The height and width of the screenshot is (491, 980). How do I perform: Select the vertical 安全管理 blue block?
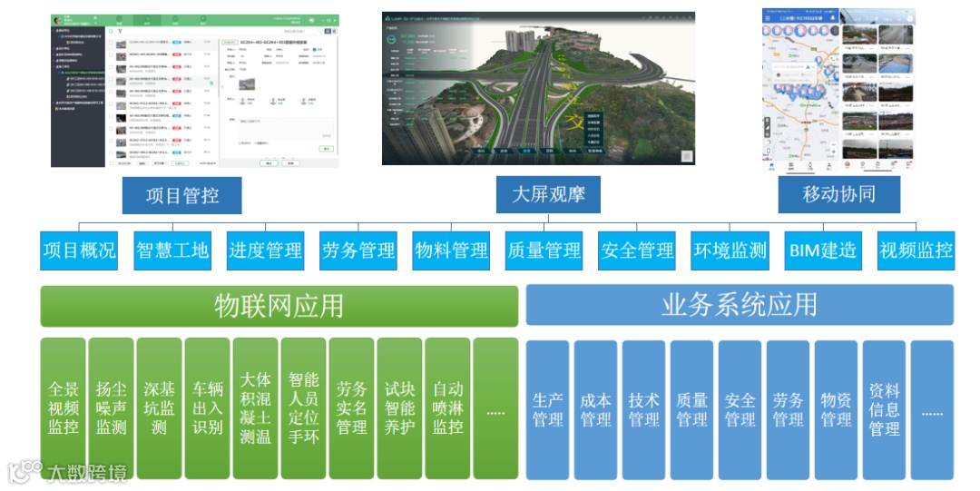[740, 410]
